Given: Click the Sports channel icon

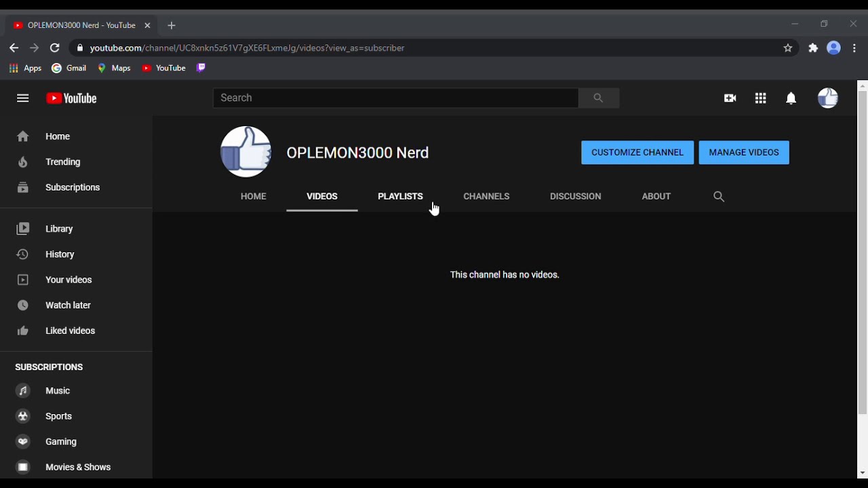Looking at the screenshot, I should (23, 416).
